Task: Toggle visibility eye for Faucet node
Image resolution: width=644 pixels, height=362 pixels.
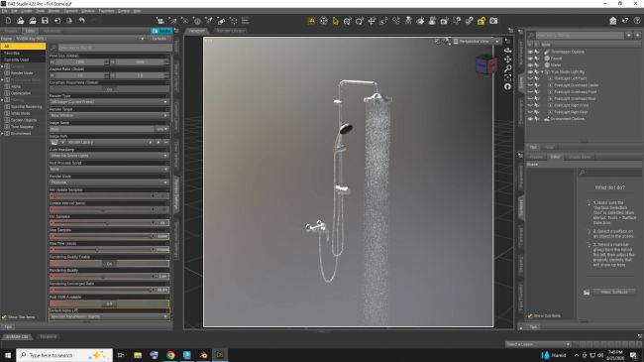Action: click(530, 59)
